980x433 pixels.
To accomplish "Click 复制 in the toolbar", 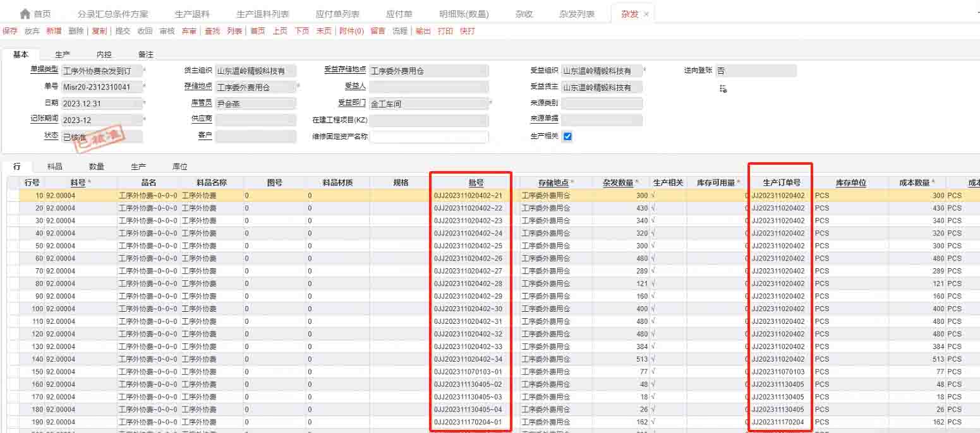I will click(x=99, y=31).
